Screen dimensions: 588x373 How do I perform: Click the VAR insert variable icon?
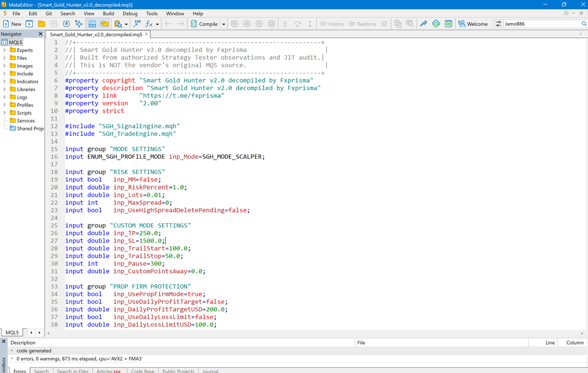coord(138,24)
